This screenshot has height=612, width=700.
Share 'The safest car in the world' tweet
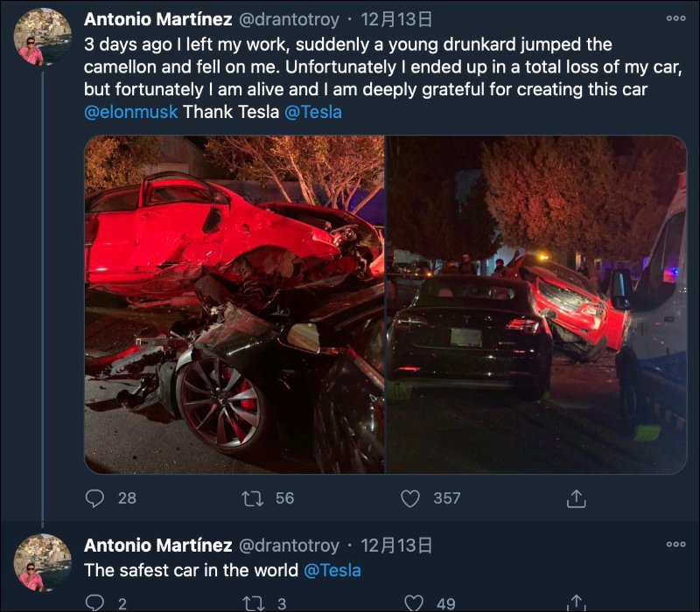point(576,602)
